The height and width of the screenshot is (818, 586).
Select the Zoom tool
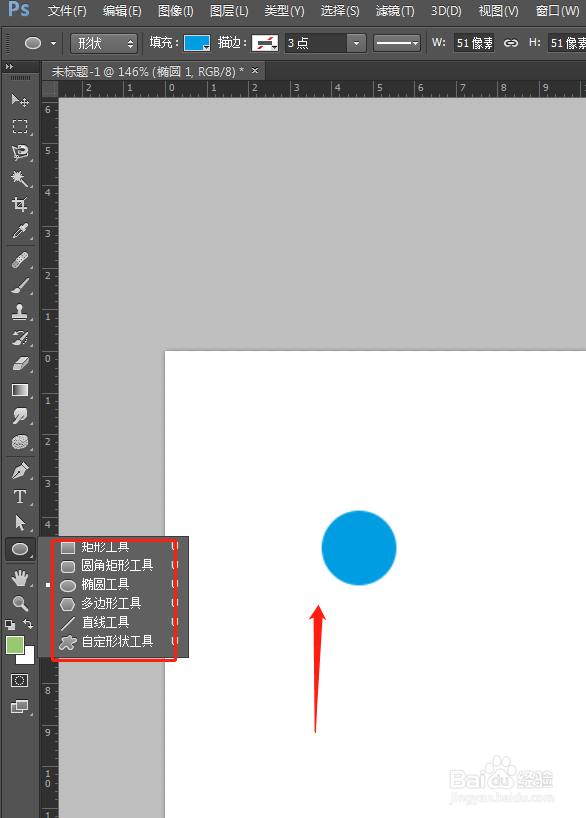coord(20,604)
